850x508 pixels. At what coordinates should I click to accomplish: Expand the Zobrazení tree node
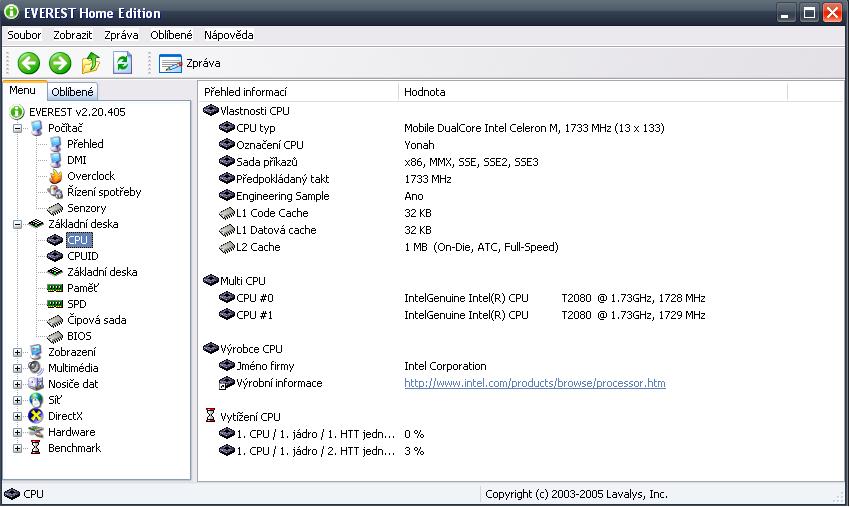(17, 352)
